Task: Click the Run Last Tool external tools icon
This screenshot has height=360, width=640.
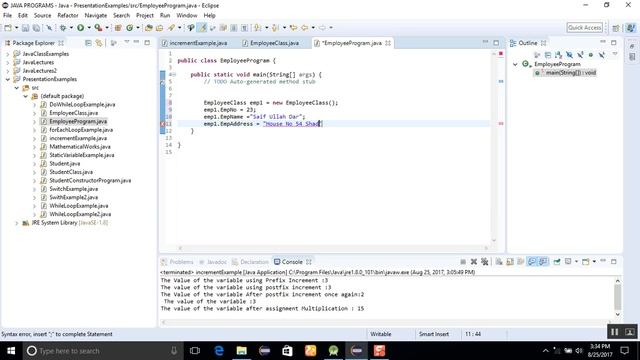Action: click(98, 28)
